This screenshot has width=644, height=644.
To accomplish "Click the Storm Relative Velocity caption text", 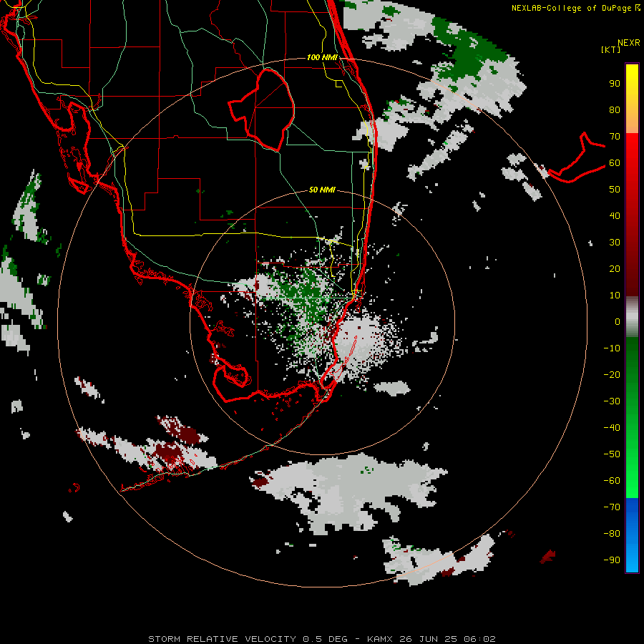I will [322, 639].
